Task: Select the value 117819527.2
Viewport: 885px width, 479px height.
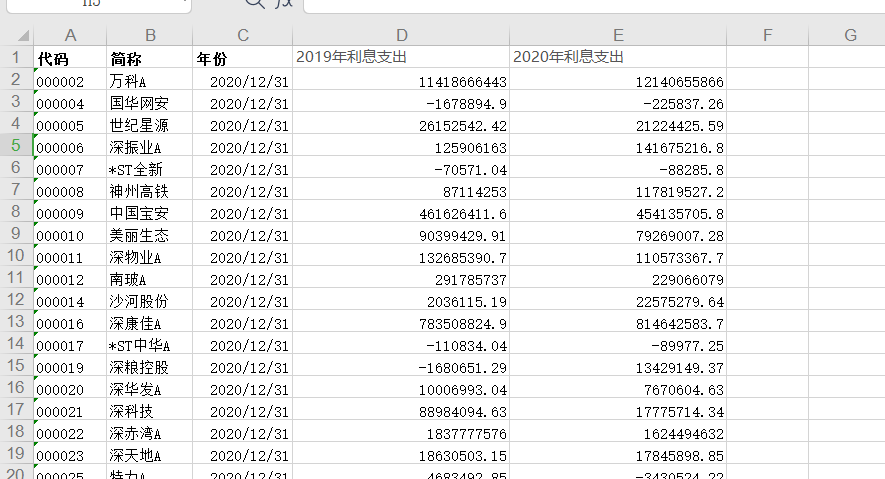Action: coord(618,189)
